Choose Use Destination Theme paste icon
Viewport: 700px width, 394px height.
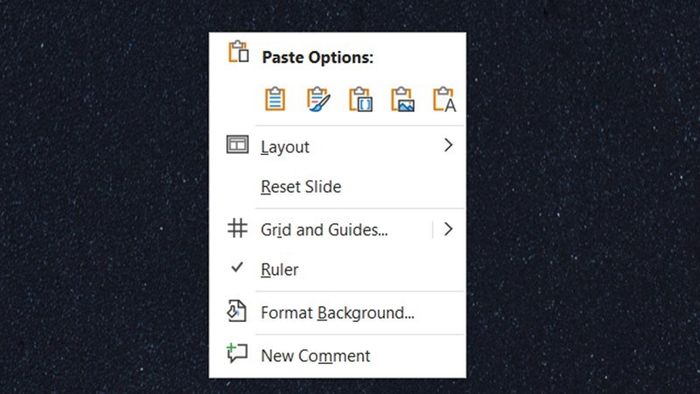tap(275, 99)
